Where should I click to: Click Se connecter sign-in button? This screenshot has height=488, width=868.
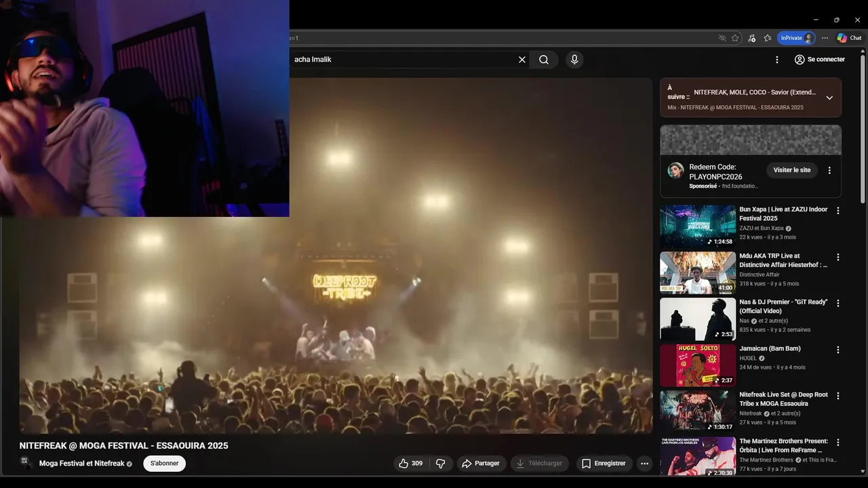(x=819, y=60)
